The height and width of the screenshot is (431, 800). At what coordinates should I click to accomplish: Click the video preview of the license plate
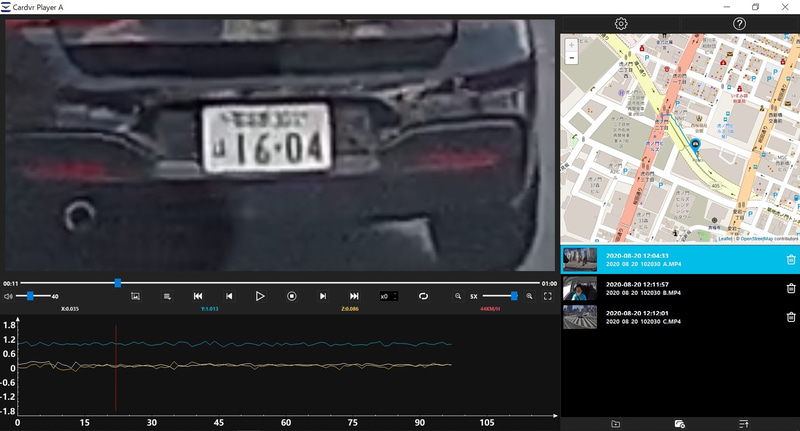pos(280,145)
